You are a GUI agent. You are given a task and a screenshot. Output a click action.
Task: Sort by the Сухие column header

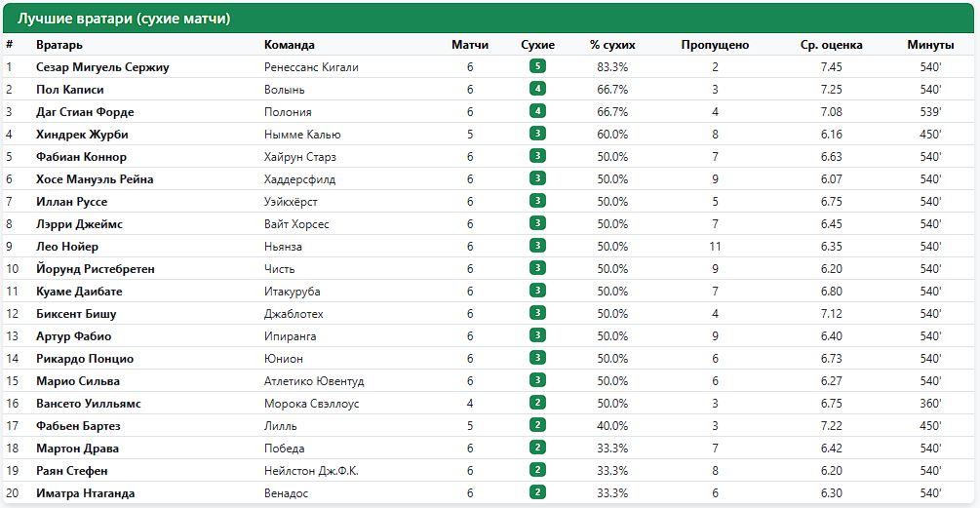point(537,44)
